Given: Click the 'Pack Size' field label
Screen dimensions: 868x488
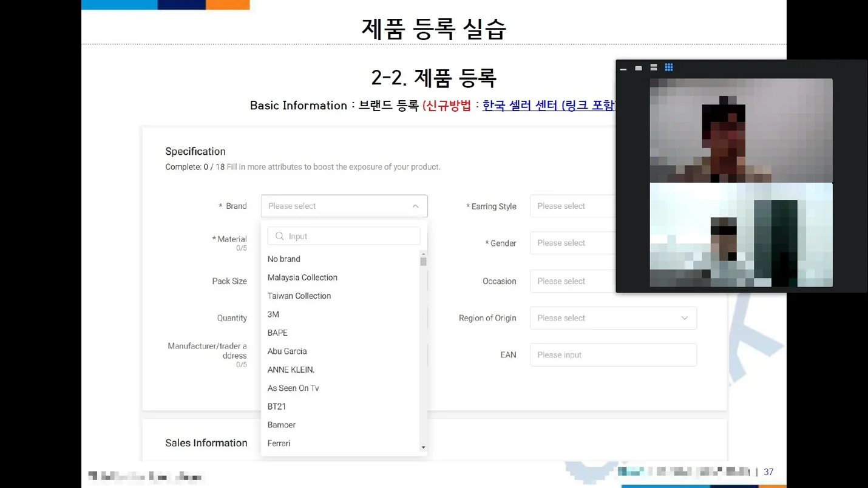Looking at the screenshot, I should click(229, 282).
